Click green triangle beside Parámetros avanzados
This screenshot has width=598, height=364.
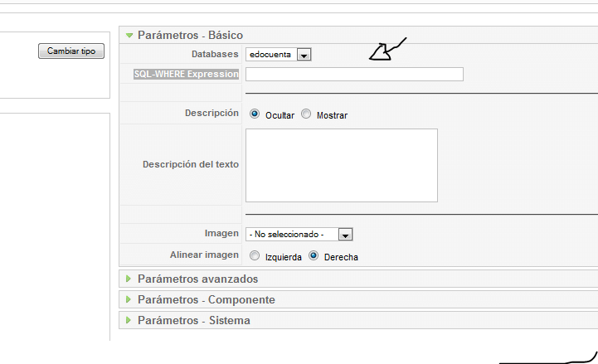pyautogui.click(x=129, y=279)
